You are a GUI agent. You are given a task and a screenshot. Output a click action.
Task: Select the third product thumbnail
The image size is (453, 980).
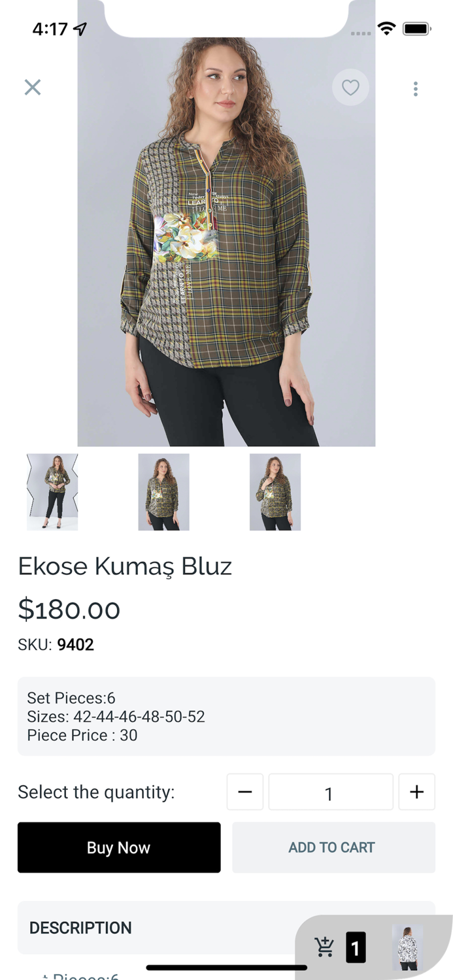tap(275, 492)
